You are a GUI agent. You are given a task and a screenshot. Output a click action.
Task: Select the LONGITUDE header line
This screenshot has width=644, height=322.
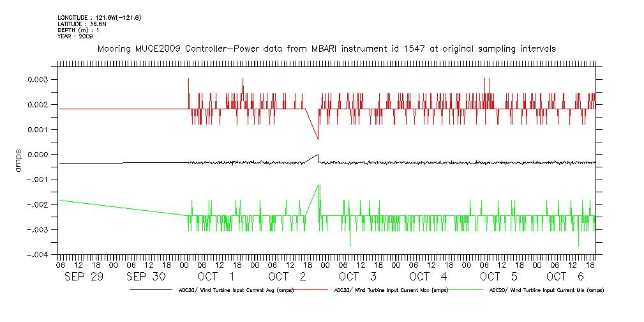coord(99,17)
